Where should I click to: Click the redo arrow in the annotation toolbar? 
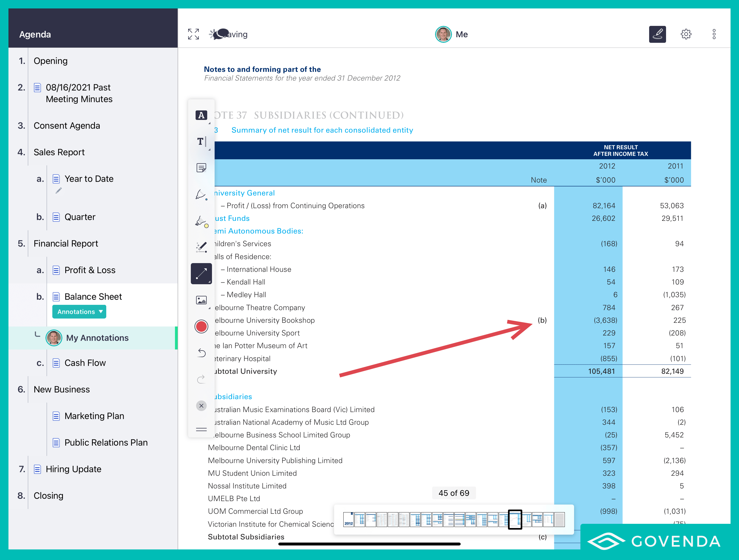point(201,379)
